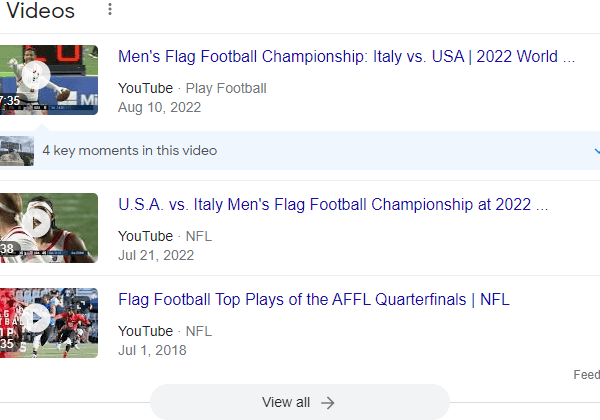Click the Feedback link at bottom right
The height and width of the screenshot is (420, 600).
[587, 375]
